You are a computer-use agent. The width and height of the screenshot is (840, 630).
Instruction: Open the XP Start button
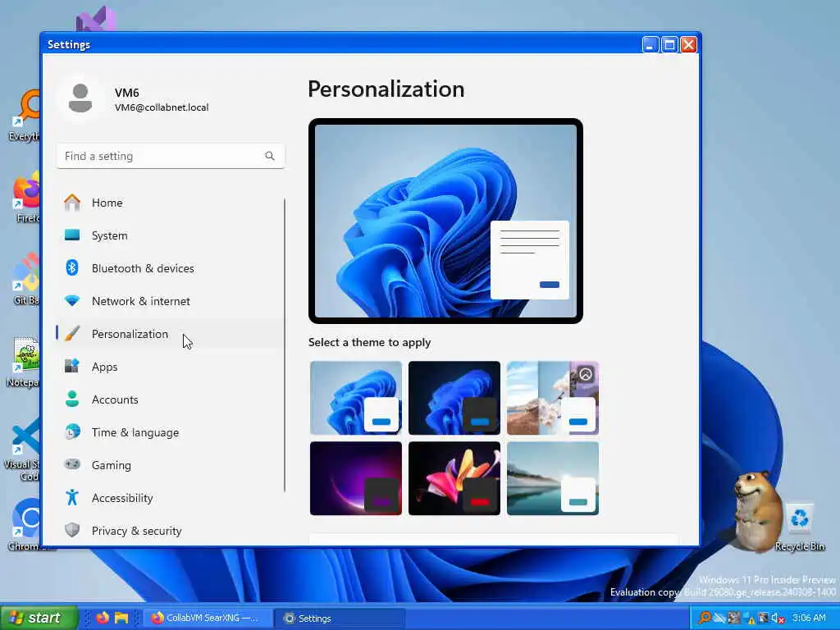[x=39, y=618]
